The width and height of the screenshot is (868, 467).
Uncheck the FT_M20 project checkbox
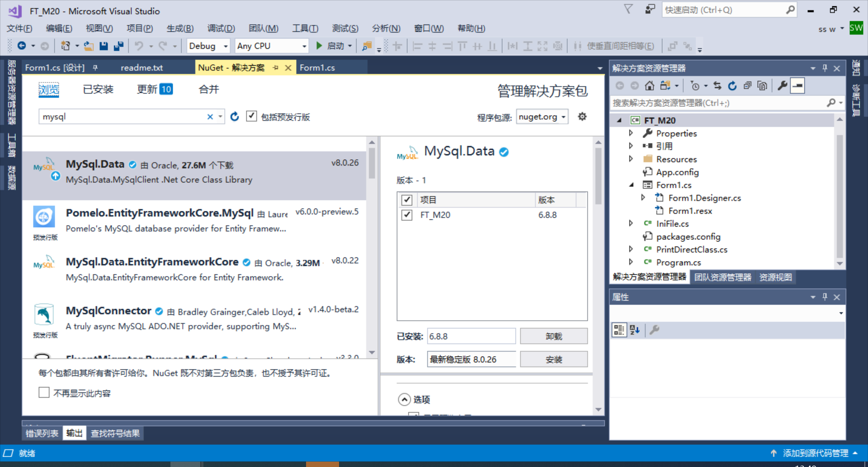pos(407,215)
